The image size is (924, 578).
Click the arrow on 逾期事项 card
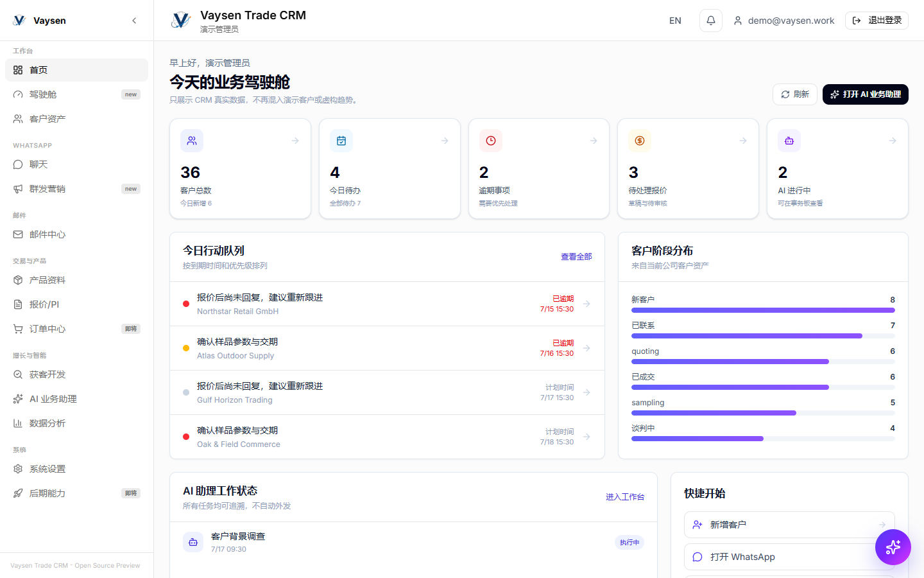pyautogui.click(x=594, y=141)
